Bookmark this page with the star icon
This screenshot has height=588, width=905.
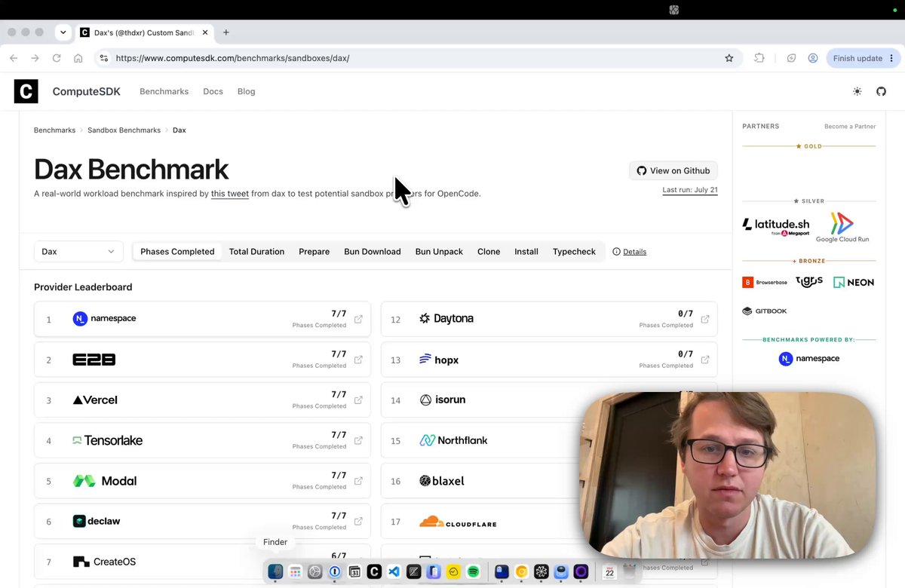(729, 58)
